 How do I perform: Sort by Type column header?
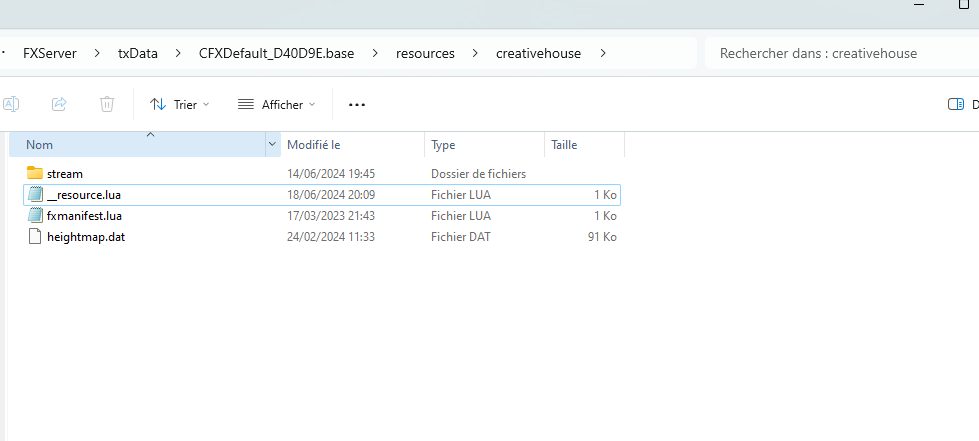pyautogui.click(x=485, y=144)
